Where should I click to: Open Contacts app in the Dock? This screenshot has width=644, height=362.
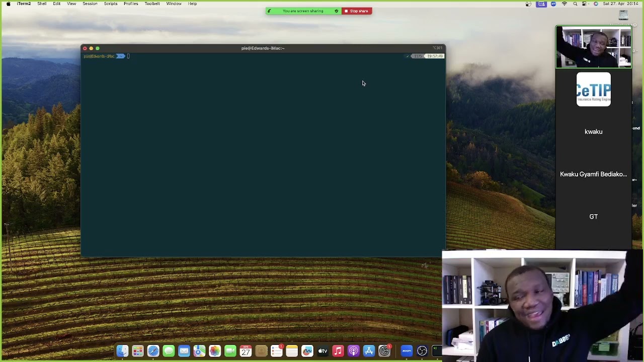pyautogui.click(x=261, y=351)
